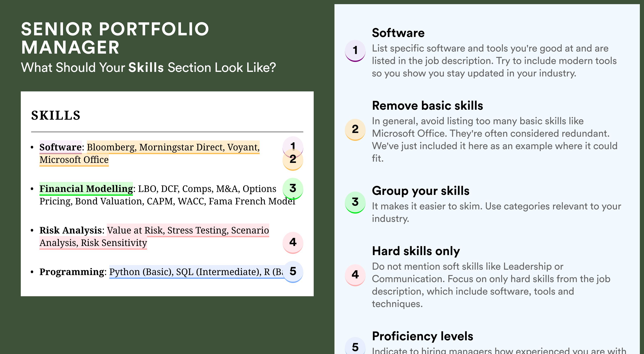
Task: Click the Proficiency levels heading
Action: (423, 336)
